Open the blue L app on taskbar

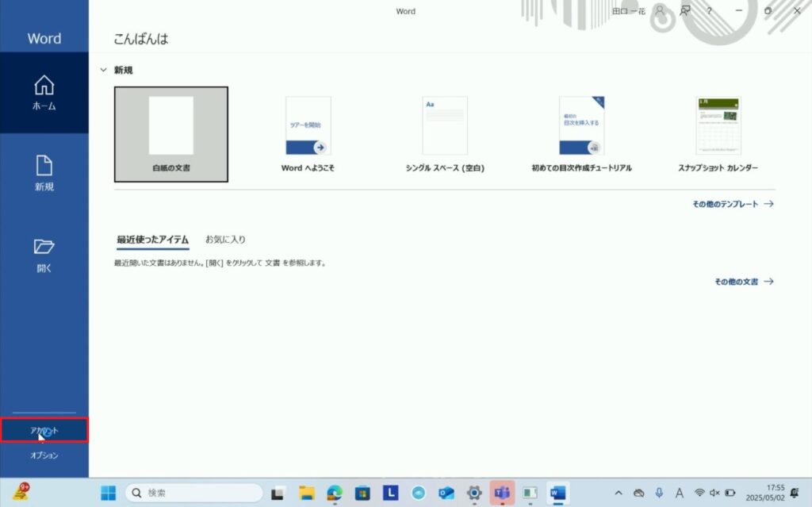[390, 493]
